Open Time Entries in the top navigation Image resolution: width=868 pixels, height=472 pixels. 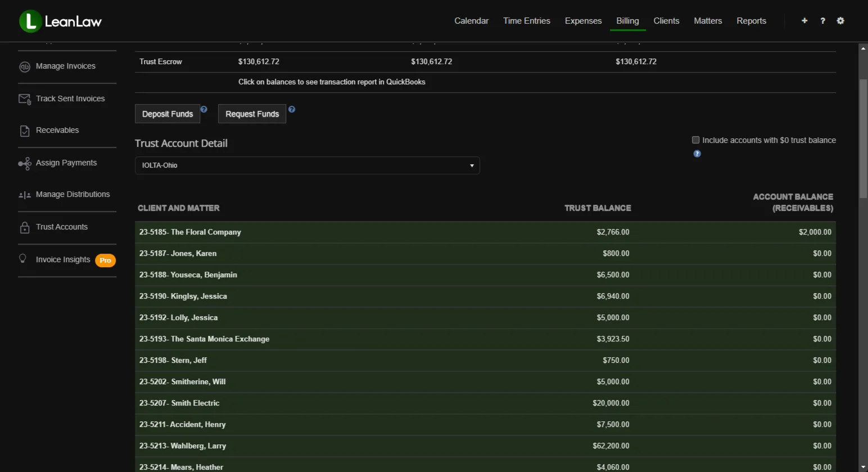527,21
